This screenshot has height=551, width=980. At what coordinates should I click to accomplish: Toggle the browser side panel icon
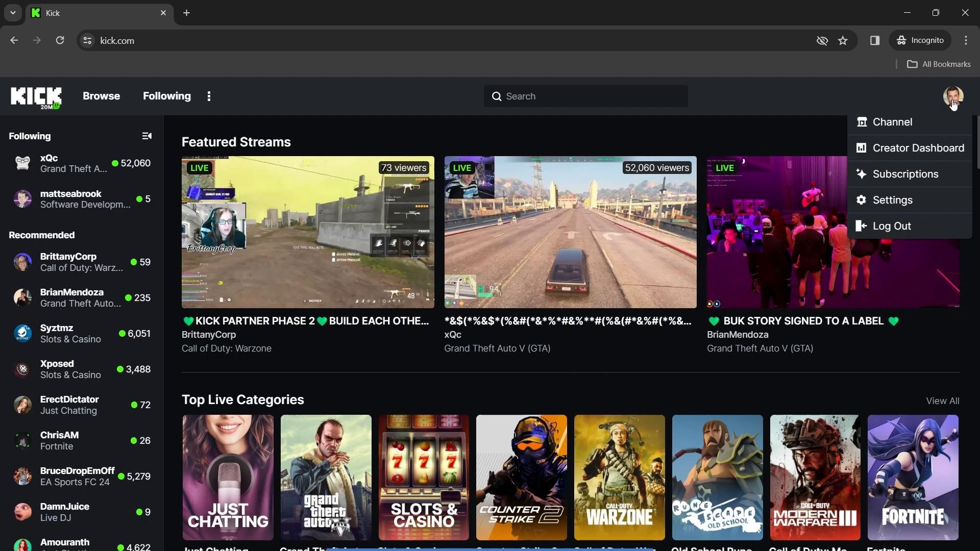874,40
